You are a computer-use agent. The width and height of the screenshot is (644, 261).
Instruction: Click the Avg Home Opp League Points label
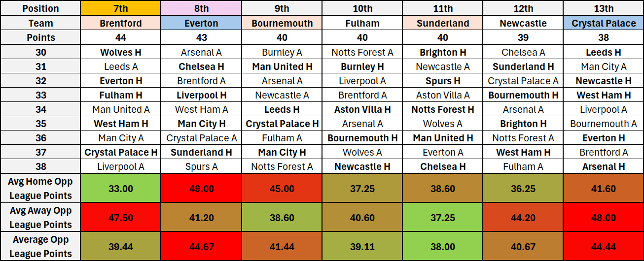[40, 188]
